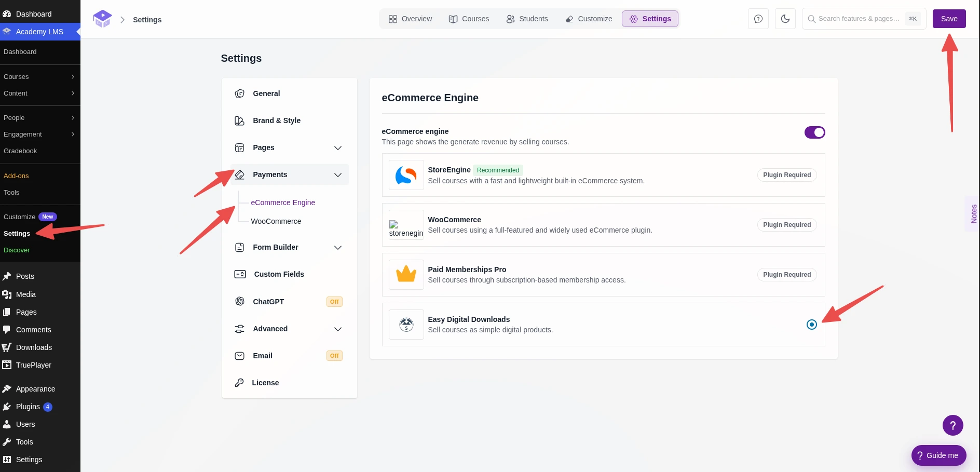Click the ChatGPT icon
The width and height of the screenshot is (980, 472).
click(x=239, y=301)
